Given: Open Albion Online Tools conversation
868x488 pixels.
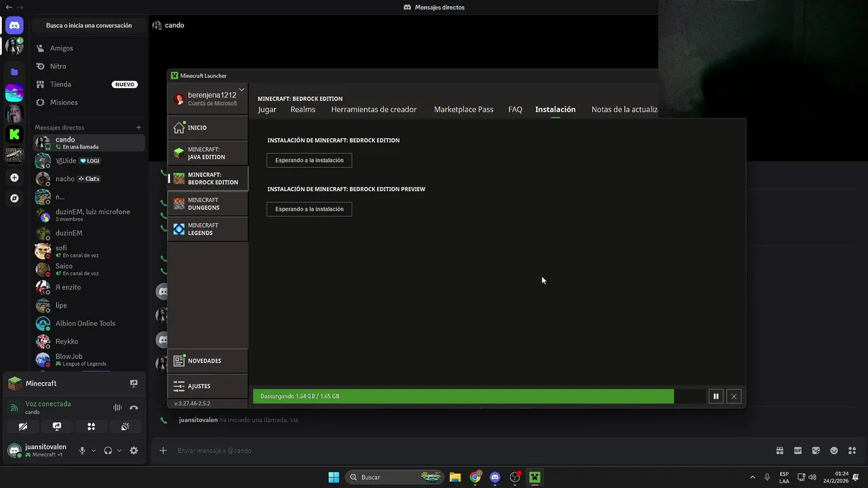Looking at the screenshot, I should click(89, 323).
